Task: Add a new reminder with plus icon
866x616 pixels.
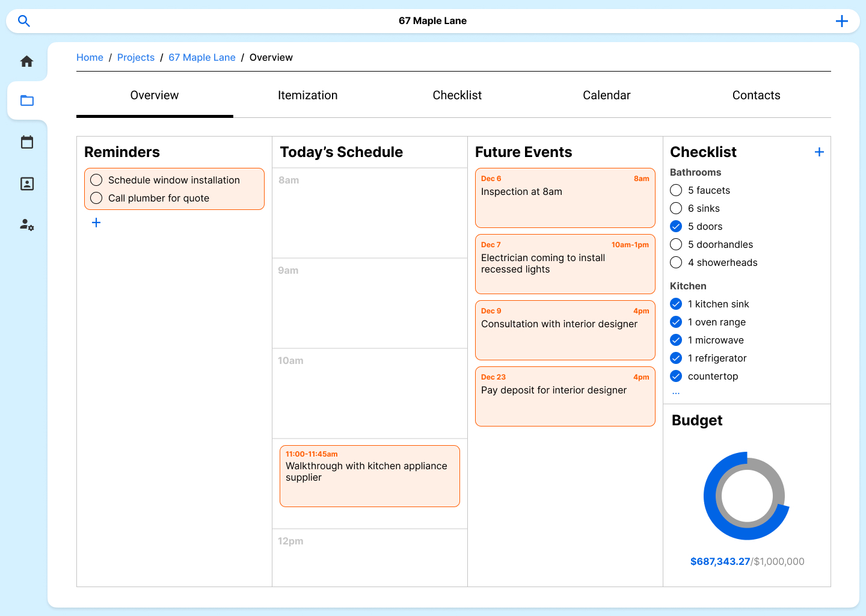Action: coord(96,223)
